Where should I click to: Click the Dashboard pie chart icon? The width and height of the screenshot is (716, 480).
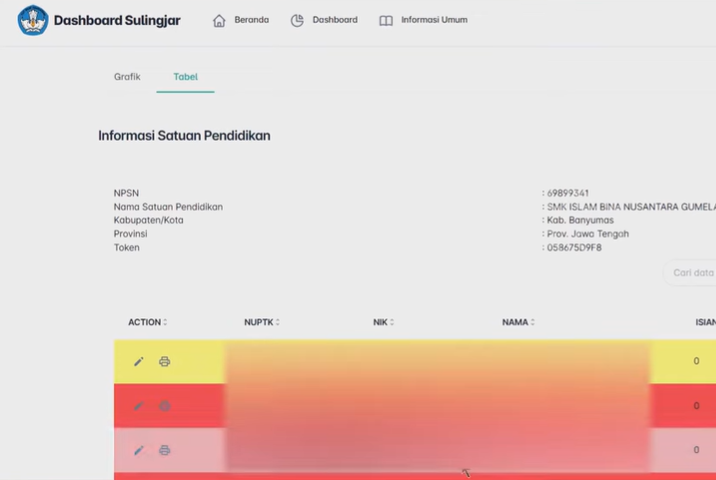297,21
